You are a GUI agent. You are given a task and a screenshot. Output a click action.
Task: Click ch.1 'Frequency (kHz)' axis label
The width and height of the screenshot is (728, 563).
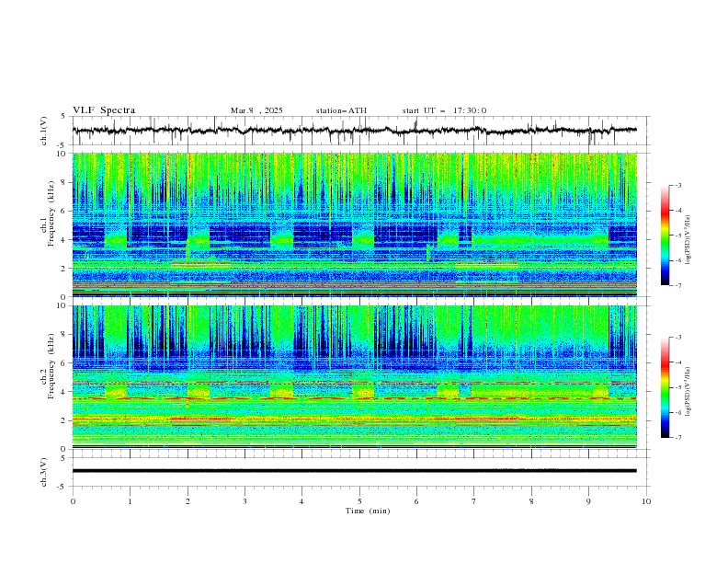pyautogui.click(x=51, y=214)
